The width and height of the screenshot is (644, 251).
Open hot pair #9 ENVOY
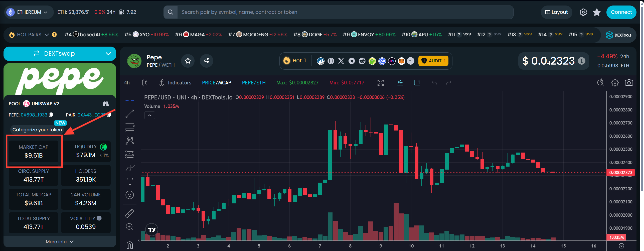tap(369, 35)
